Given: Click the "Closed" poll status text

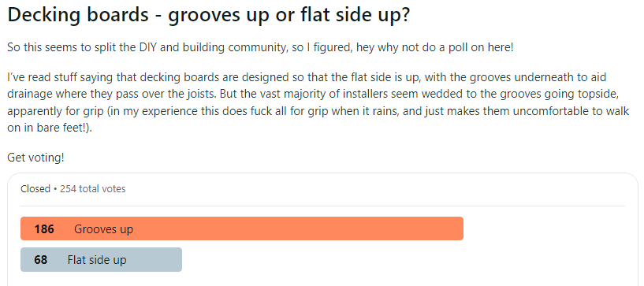Looking at the screenshot, I should (35, 189).
